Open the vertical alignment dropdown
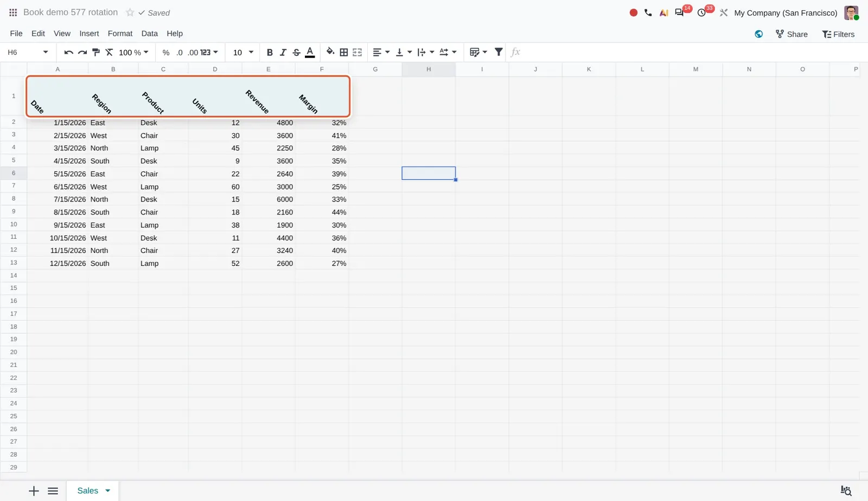 click(404, 52)
